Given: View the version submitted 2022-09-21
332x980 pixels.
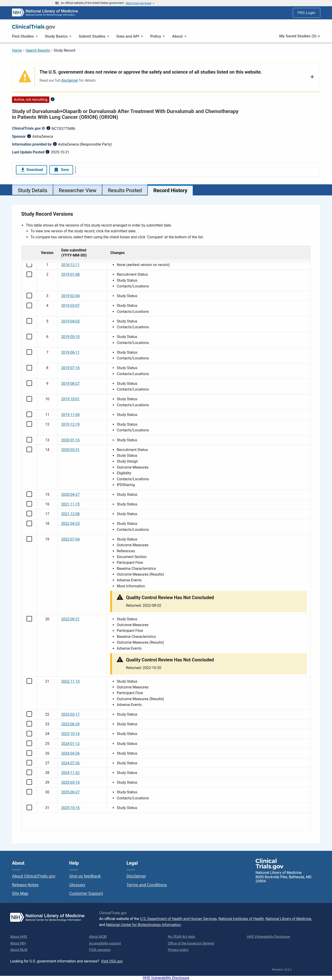Looking at the screenshot, I should 70,619.
